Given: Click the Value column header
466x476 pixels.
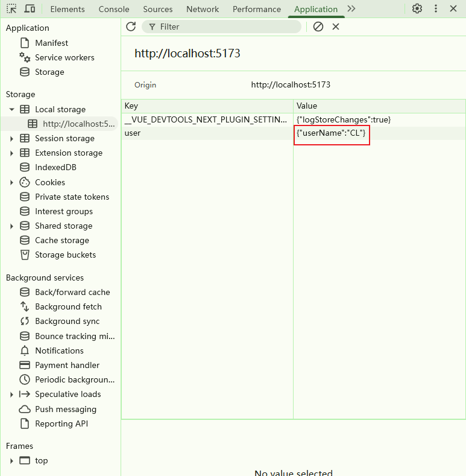Looking at the screenshot, I should click(380, 106).
